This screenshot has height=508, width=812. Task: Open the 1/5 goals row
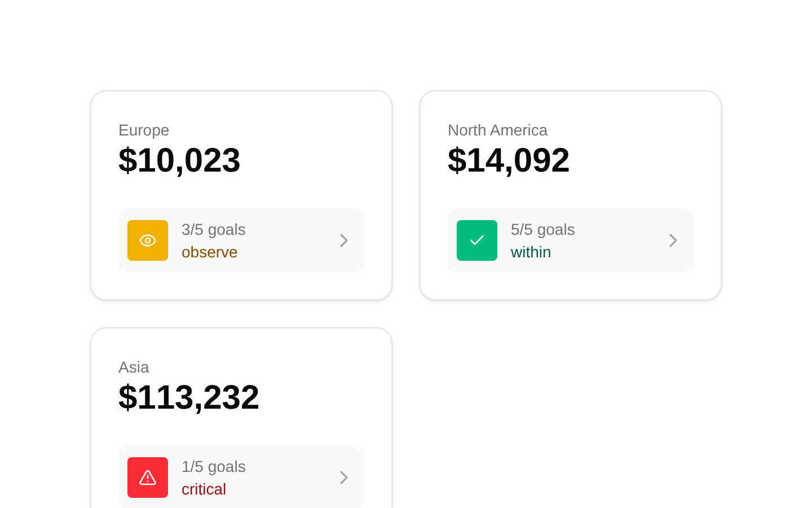coord(241,477)
